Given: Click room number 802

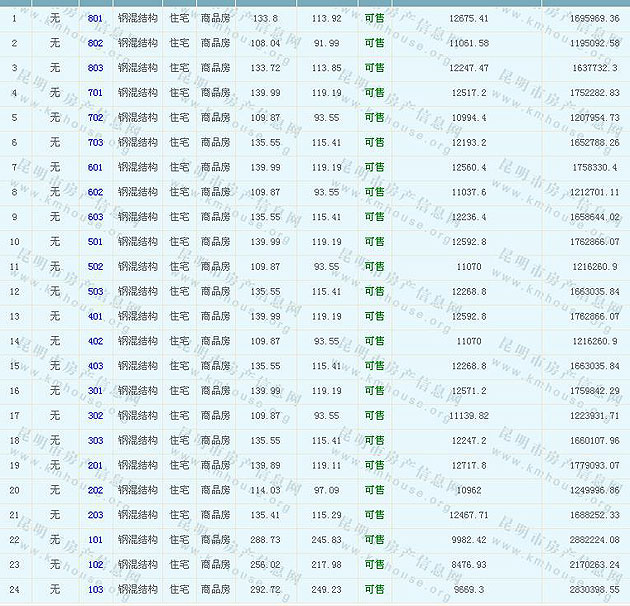Looking at the screenshot, I should coord(95,44).
